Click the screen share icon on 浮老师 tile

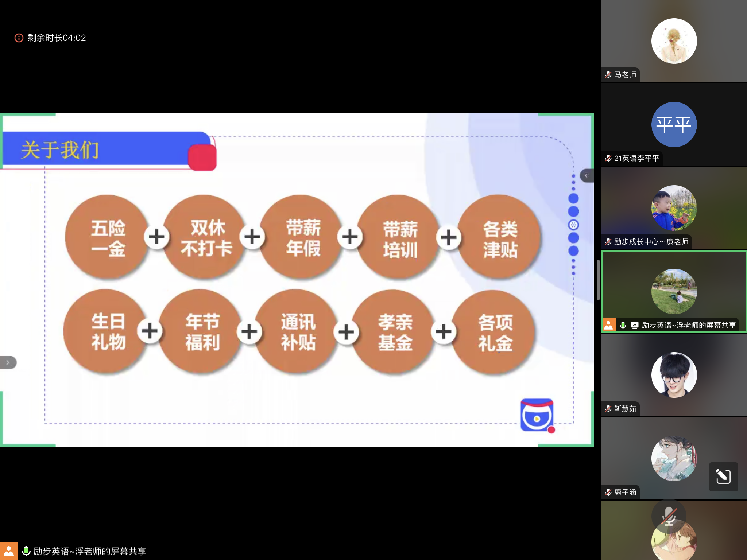coord(635,325)
